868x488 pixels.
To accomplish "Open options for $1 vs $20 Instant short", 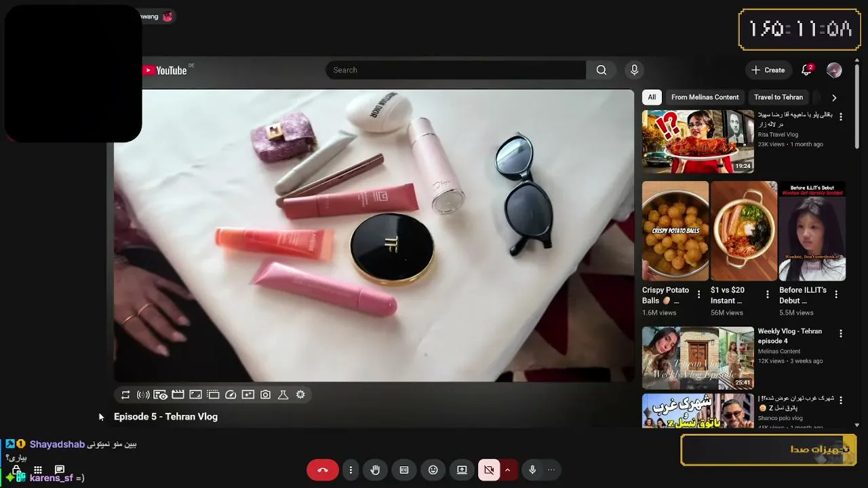I will coord(768,295).
